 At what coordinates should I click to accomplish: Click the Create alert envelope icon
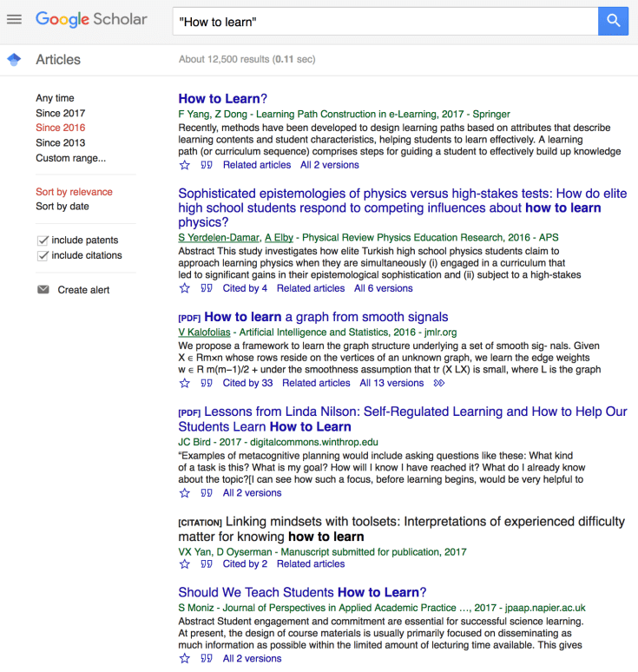click(x=43, y=290)
